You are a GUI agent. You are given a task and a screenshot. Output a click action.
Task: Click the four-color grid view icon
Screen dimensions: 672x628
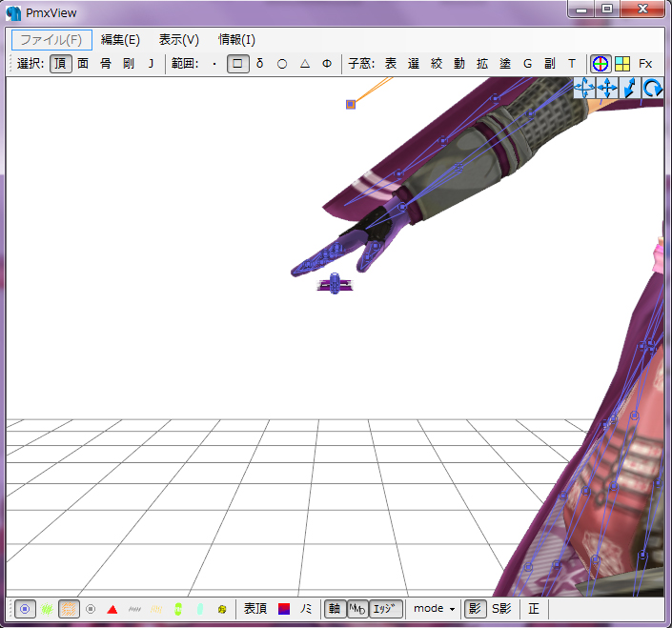(x=622, y=64)
